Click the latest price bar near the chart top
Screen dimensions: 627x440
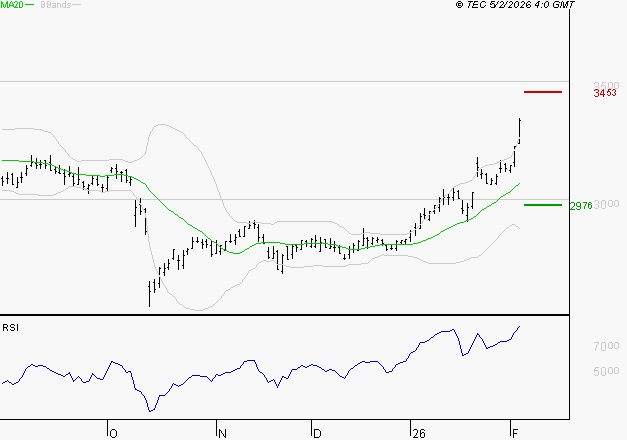point(519,131)
